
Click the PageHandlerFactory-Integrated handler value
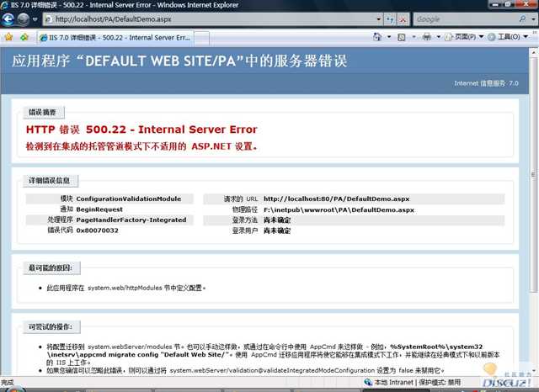131,220
